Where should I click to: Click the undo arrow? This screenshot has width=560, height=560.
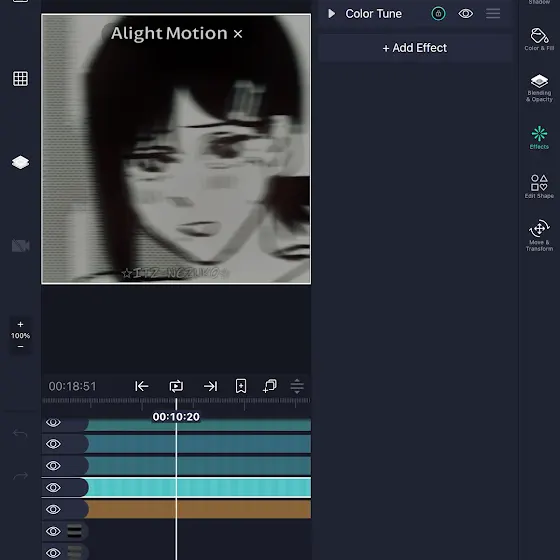pyautogui.click(x=20, y=434)
